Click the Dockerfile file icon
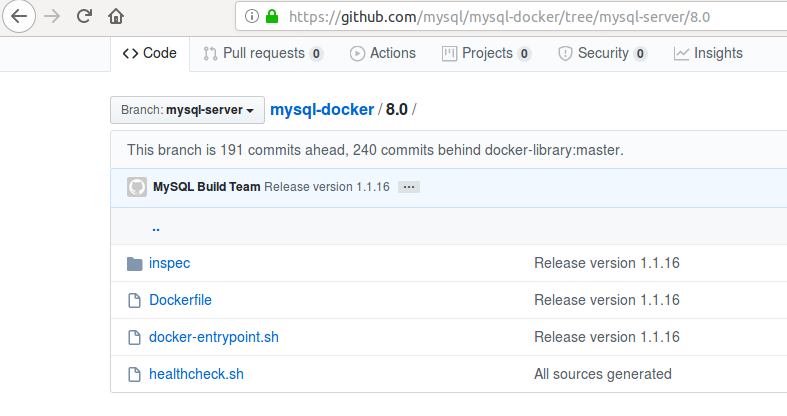 pyautogui.click(x=135, y=300)
